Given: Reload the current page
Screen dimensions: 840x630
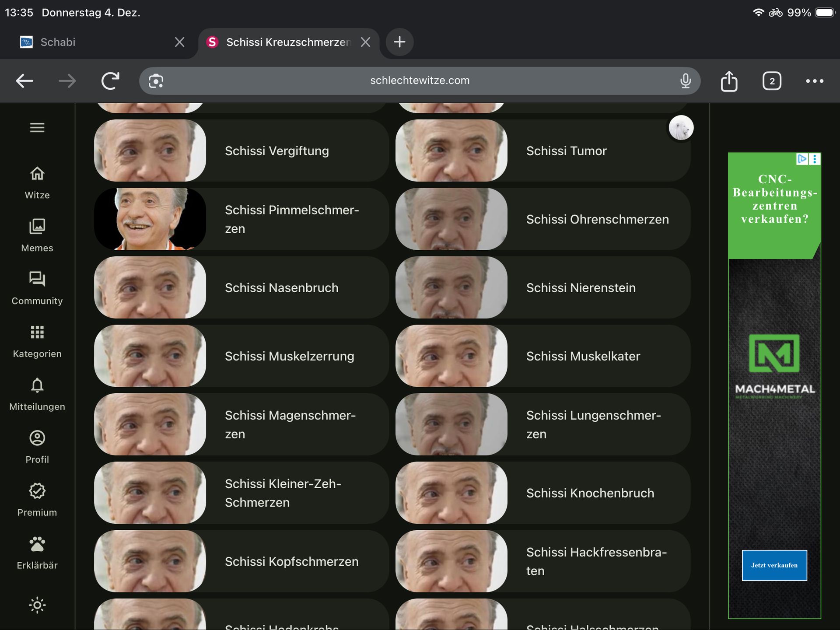Looking at the screenshot, I should click(110, 81).
